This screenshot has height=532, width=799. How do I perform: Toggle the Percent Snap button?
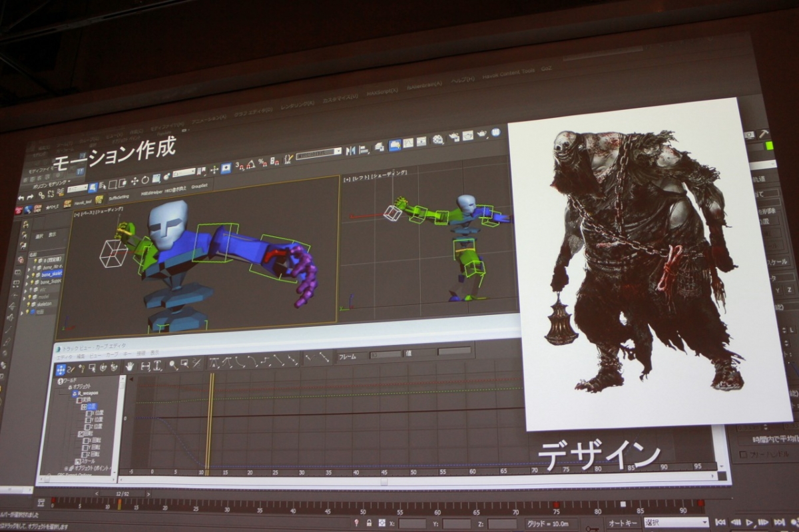[262, 162]
